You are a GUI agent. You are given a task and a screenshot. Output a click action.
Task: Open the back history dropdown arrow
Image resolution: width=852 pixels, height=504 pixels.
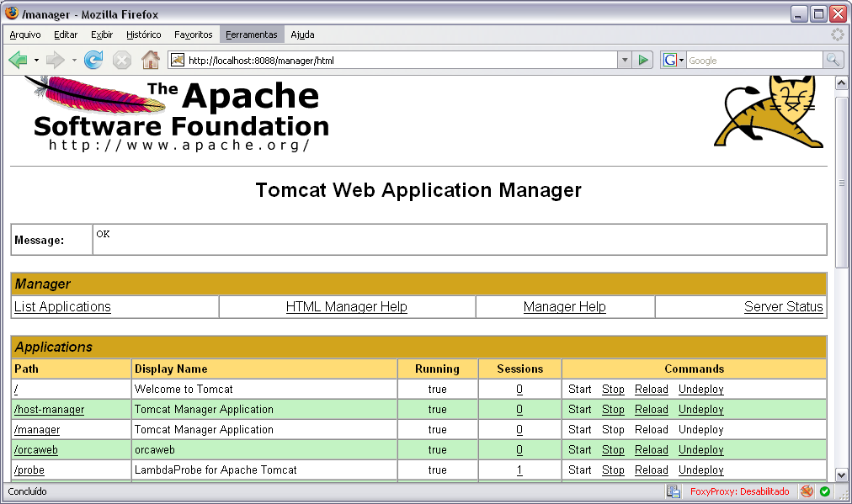click(x=36, y=60)
